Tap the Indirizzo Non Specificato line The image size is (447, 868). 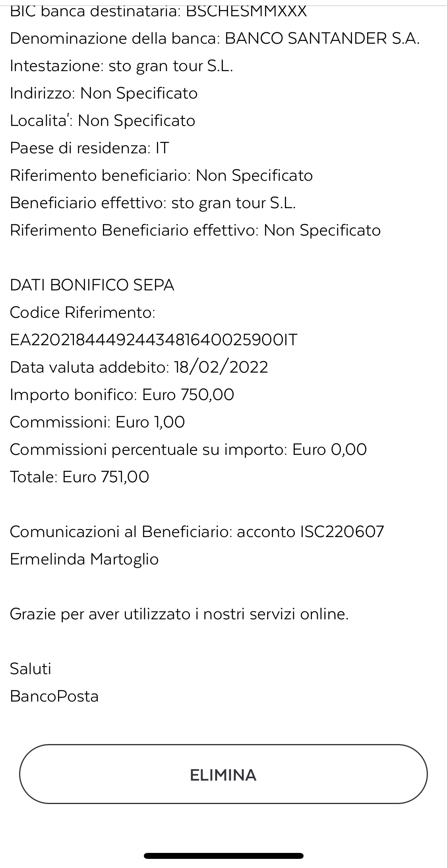104,94
